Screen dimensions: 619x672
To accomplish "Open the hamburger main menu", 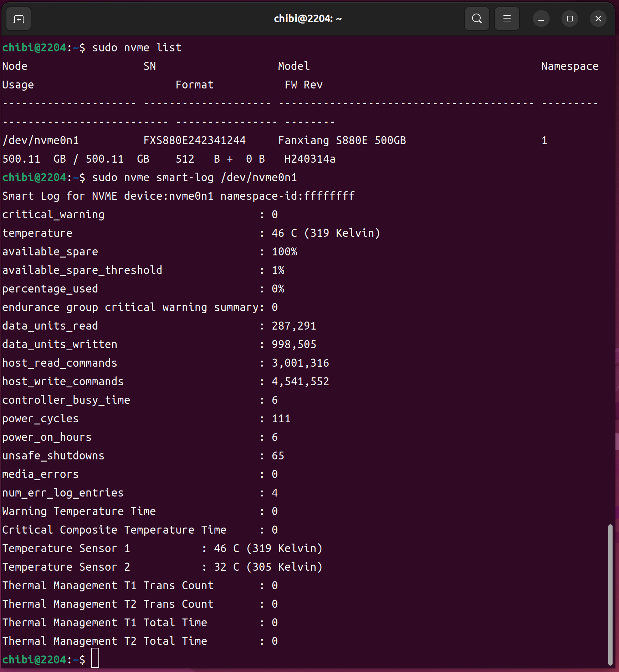I will pos(507,19).
